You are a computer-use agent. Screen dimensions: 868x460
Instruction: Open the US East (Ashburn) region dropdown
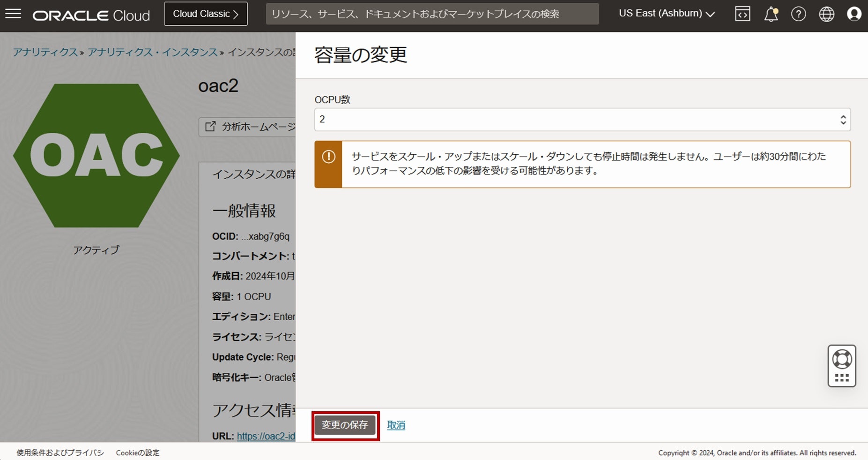pyautogui.click(x=667, y=14)
